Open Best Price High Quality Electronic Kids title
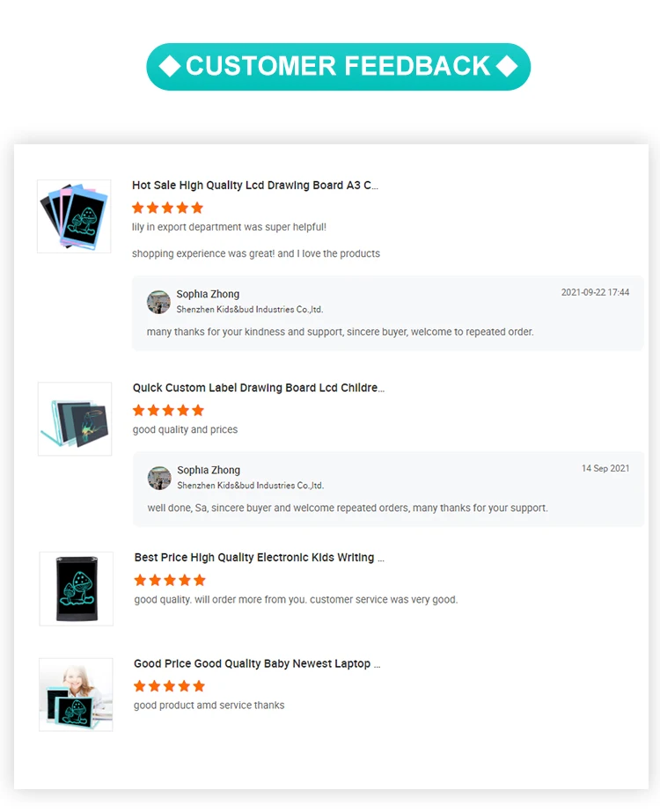The width and height of the screenshot is (660, 812). pos(259,558)
